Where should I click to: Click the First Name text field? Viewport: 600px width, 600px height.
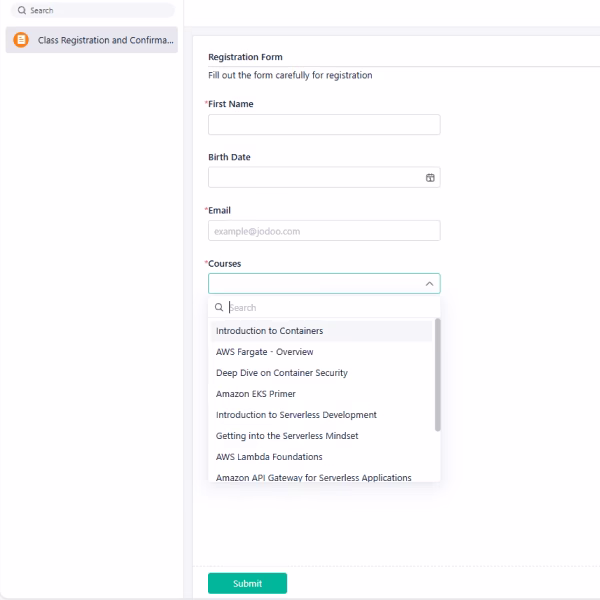324,124
